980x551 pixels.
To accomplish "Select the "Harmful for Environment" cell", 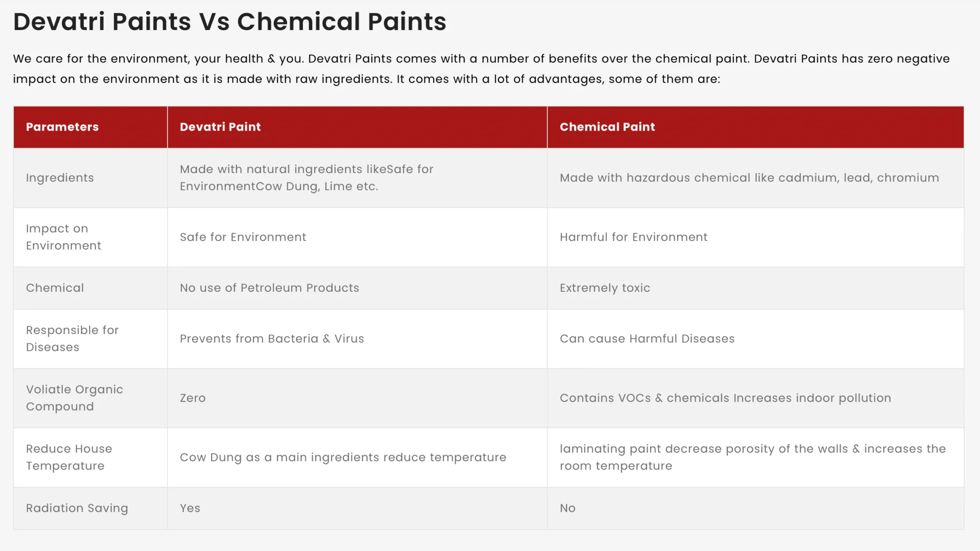I will [633, 237].
